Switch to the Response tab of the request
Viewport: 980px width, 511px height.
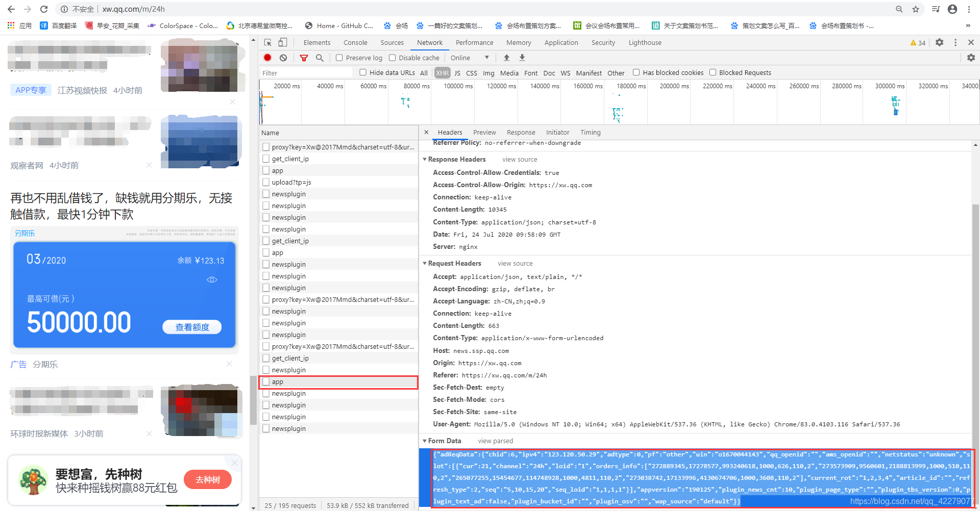tap(521, 133)
